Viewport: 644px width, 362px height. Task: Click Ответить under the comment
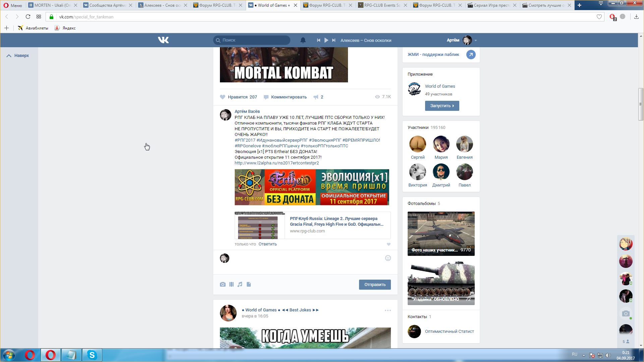click(268, 244)
